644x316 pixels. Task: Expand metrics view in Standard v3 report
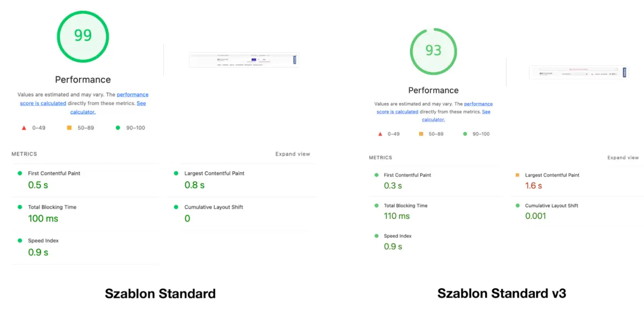coord(623,158)
